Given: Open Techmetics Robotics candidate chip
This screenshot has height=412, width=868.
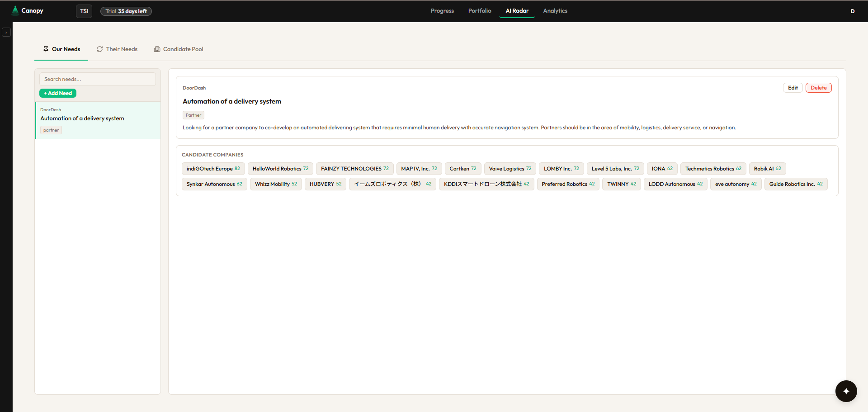Looking at the screenshot, I should coord(713,169).
